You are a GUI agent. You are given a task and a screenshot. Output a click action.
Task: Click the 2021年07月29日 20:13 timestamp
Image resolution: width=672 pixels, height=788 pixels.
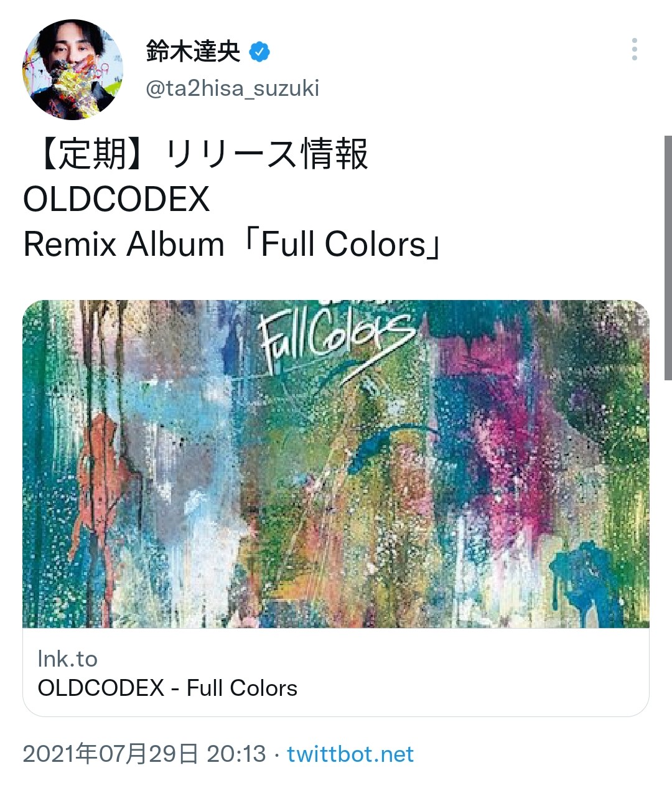click(x=144, y=754)
